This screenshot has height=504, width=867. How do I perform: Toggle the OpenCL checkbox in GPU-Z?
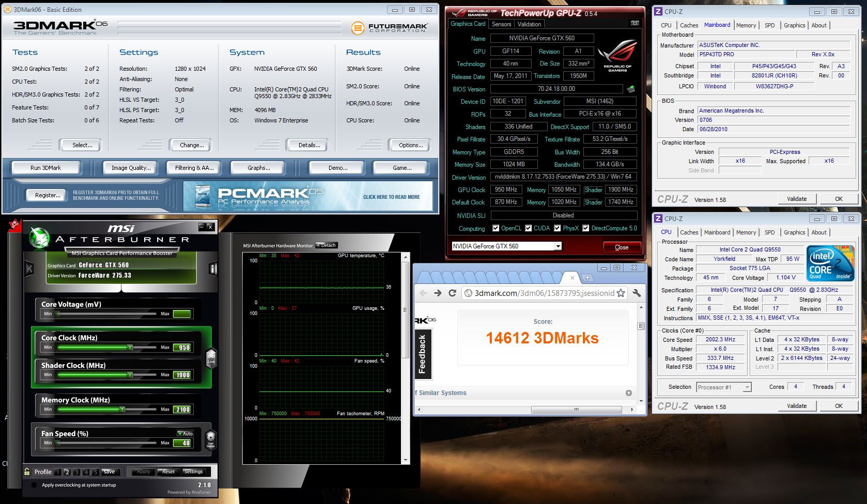496,228
